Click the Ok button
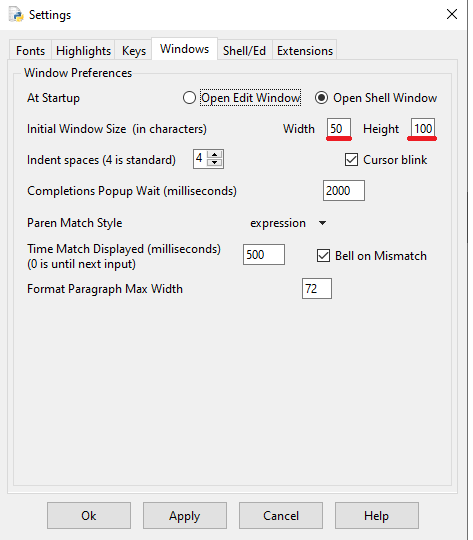This screenshot has width=473, height=540. click(89, 516)
